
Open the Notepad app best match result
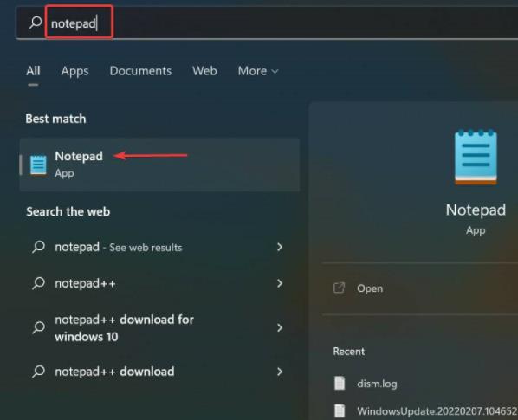(159, 165)
